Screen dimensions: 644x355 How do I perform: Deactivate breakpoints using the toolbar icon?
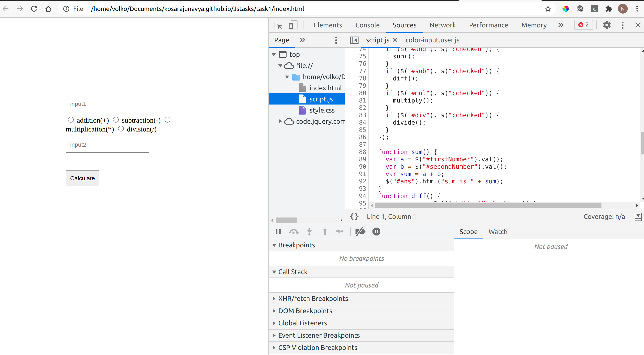pos(360,231)
